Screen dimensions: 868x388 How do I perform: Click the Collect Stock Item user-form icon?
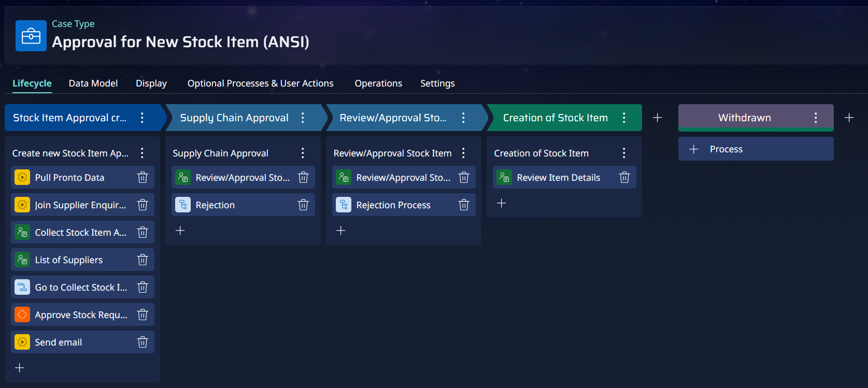22,233
